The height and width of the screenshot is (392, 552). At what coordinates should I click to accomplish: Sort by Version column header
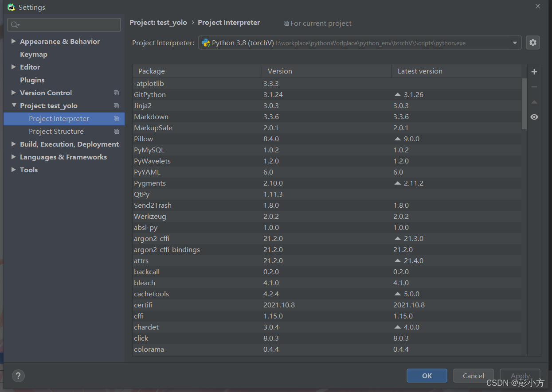tap(327, 71)
